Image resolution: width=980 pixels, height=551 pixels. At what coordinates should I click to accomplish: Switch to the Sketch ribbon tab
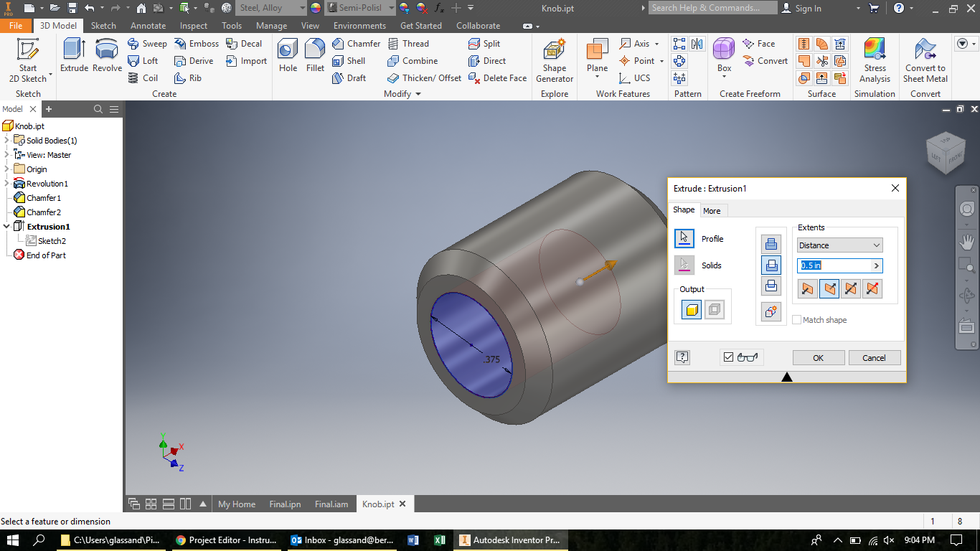coord(103,25)
